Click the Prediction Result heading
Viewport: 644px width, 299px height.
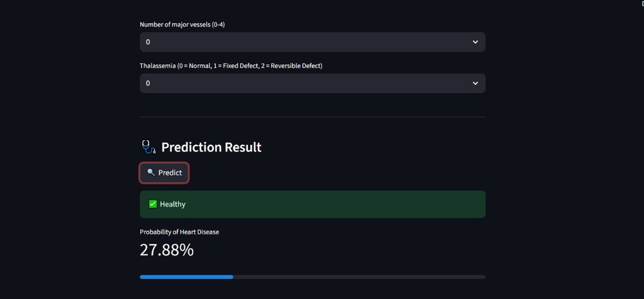(211, 147)
